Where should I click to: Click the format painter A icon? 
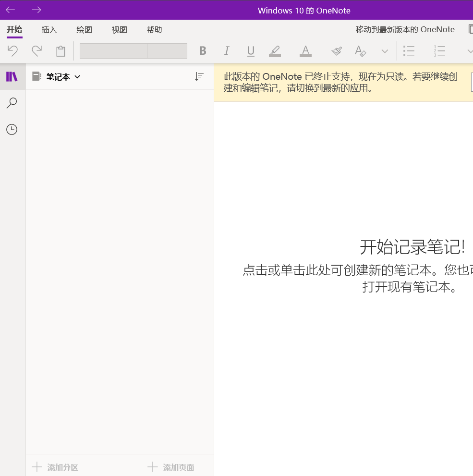tap(361, 51)
